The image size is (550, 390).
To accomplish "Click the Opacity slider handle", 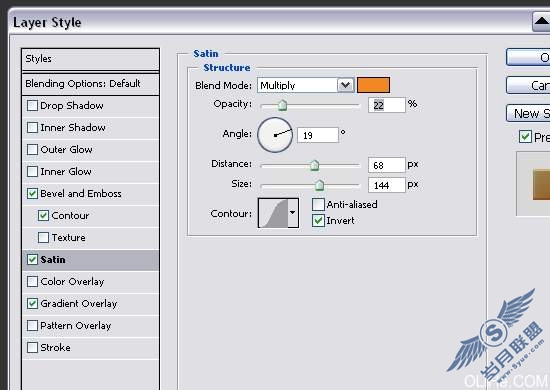I will click(x=282, y=105).
